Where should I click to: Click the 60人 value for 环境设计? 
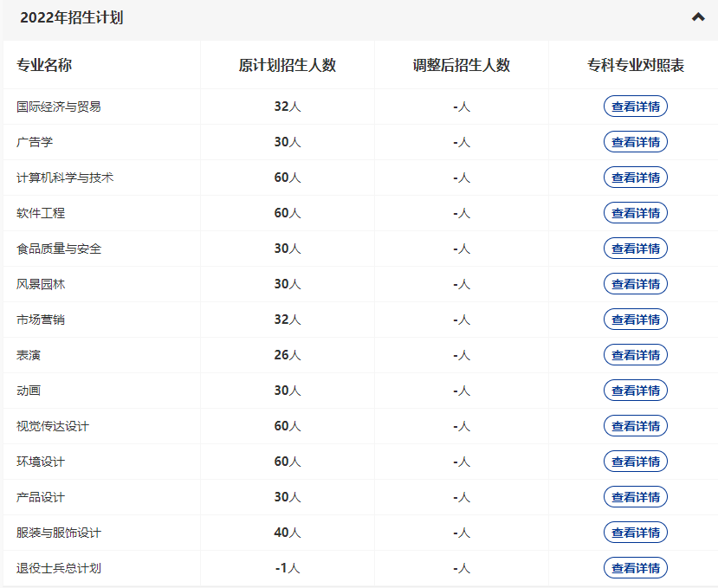click(288, 462)
